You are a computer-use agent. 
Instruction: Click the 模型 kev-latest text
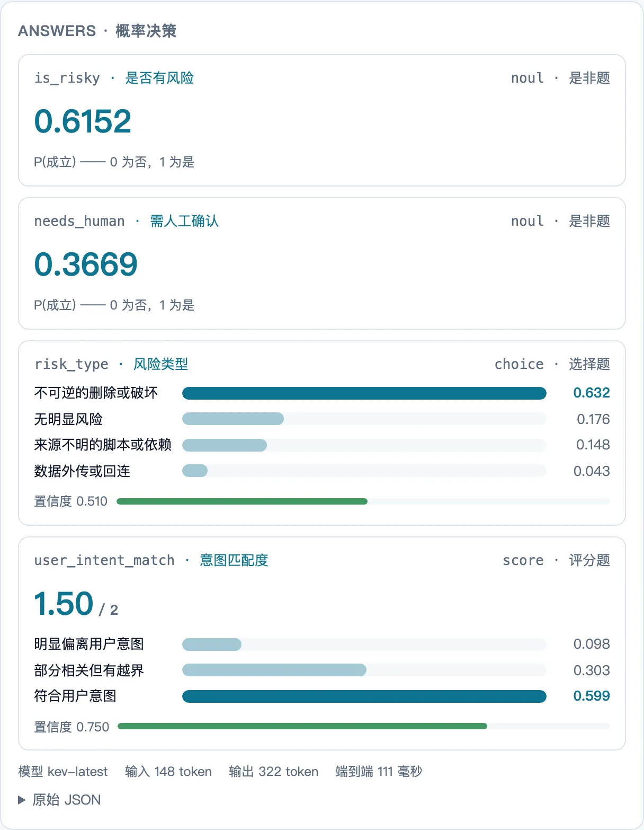pyautogui.click(x=63, y=772)
